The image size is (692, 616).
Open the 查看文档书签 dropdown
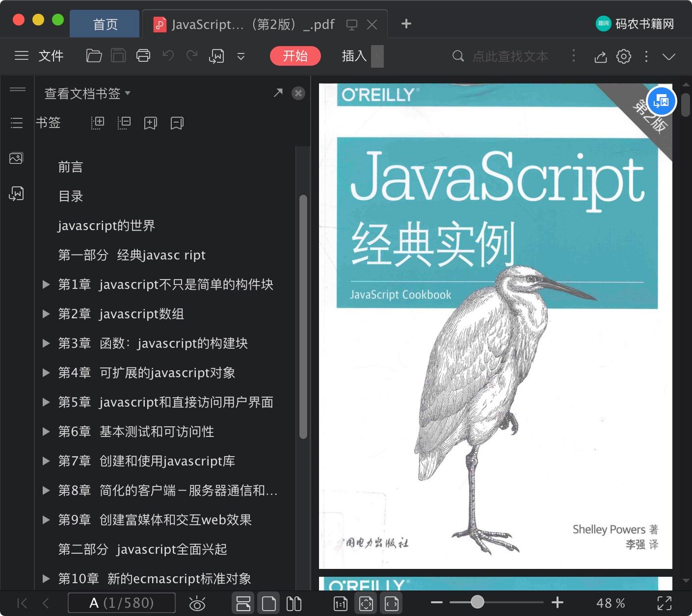tap(87, 93)
